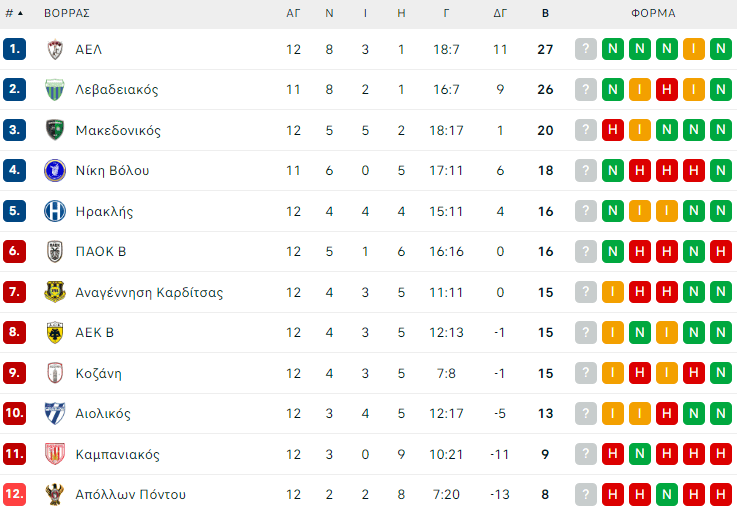The image size is (737, 513).
Task: Click the ΑΕΚ Β team crest
Action: (x=54, y=333)
